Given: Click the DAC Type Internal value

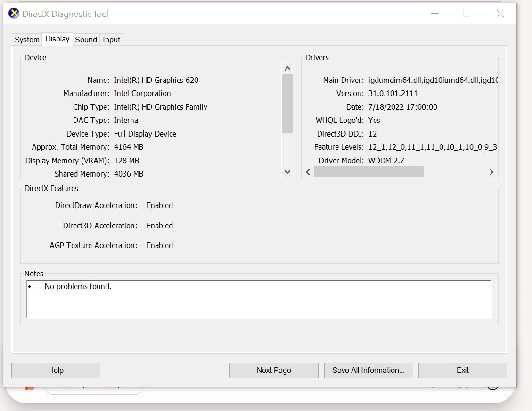Looking at the screenshot, I should click(x=127, y=120).
